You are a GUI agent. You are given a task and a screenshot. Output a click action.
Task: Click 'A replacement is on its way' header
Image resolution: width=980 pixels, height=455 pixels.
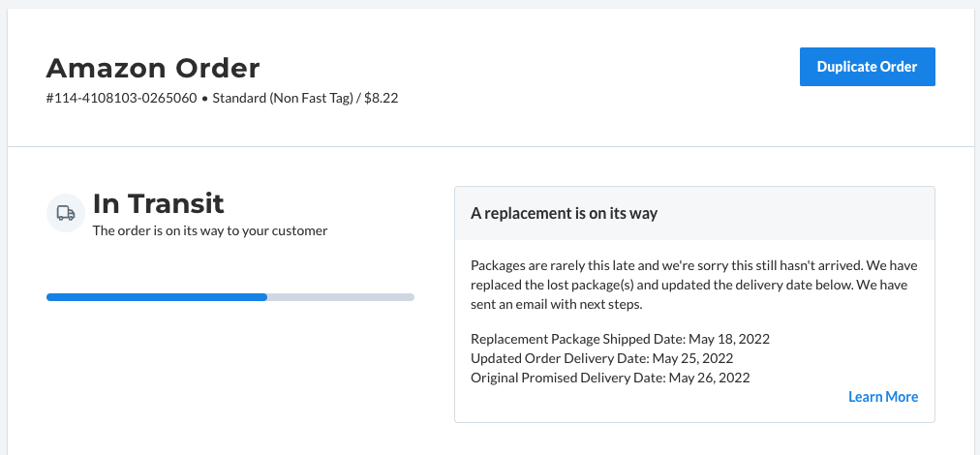(564, 213)
